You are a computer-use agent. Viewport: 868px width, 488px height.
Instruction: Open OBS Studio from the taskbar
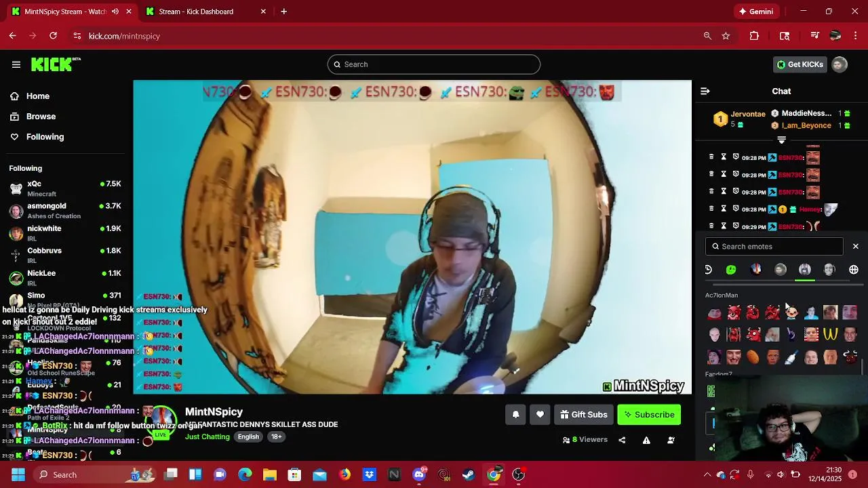(519, 474)
